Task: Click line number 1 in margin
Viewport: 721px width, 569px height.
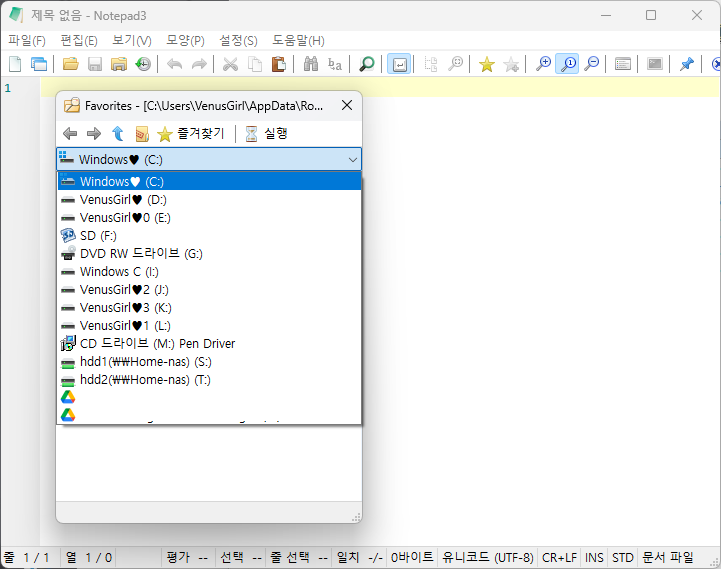Action: tap(7, 88)
